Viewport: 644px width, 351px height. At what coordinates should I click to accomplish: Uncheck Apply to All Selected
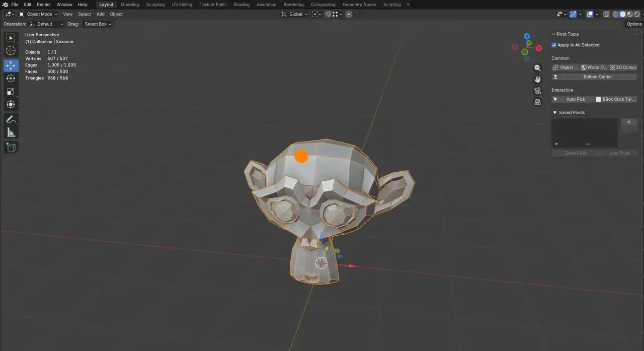click(554, 45)
